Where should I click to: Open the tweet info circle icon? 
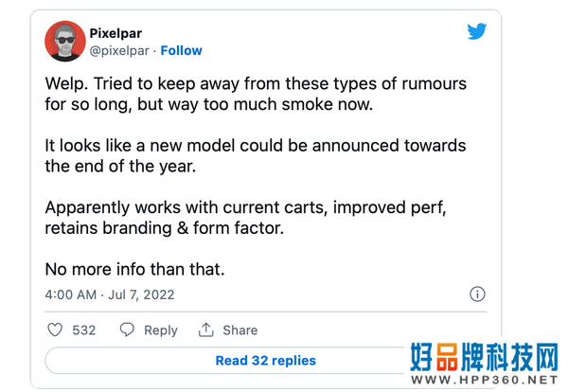click(x=477, y=294)
